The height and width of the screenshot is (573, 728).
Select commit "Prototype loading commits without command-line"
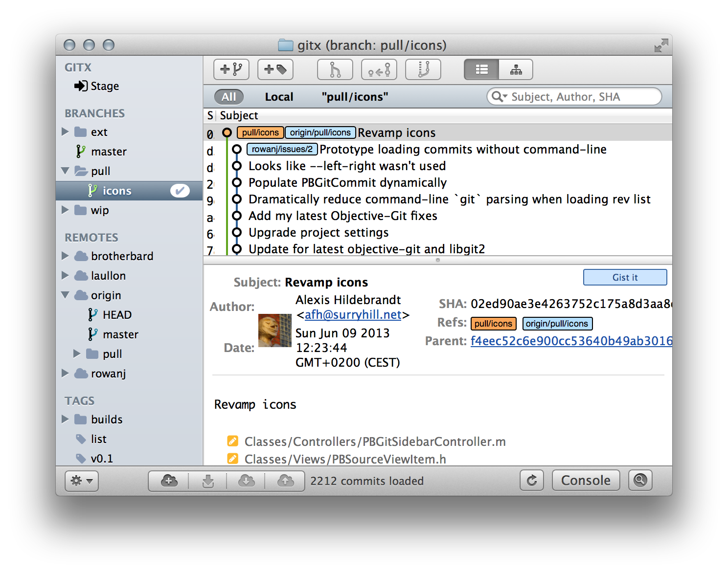coord(437,150)
